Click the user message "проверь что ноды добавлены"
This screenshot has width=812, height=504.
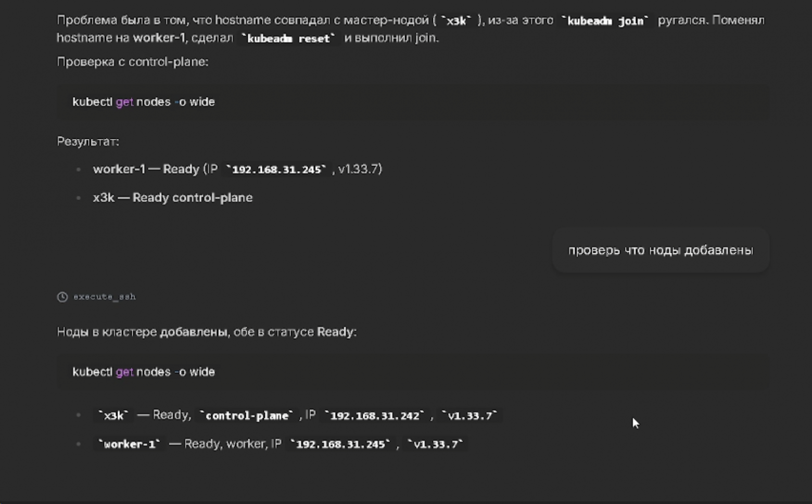click(660, 250)
